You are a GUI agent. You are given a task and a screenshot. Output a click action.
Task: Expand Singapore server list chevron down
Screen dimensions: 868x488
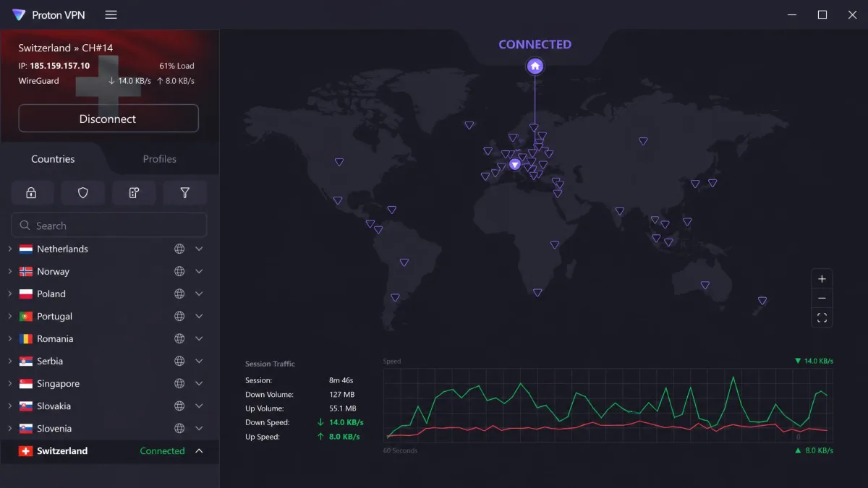point(199,383)
